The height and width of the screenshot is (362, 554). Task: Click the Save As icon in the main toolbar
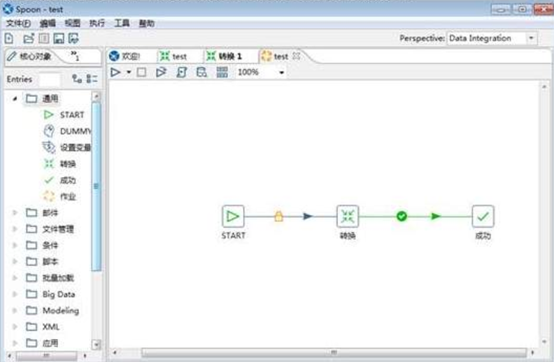(x=73, y=38)
